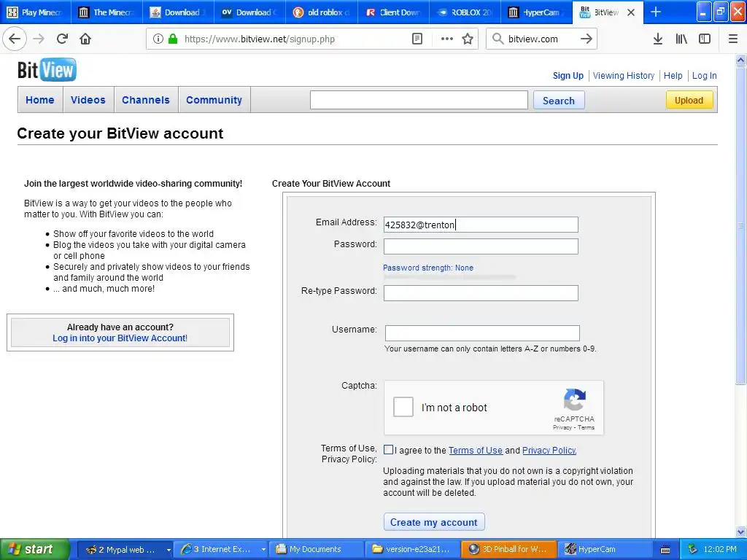Open the browser hamburger menu
Viewport: 747px width, 560px height.
click(x=733, y=39)
